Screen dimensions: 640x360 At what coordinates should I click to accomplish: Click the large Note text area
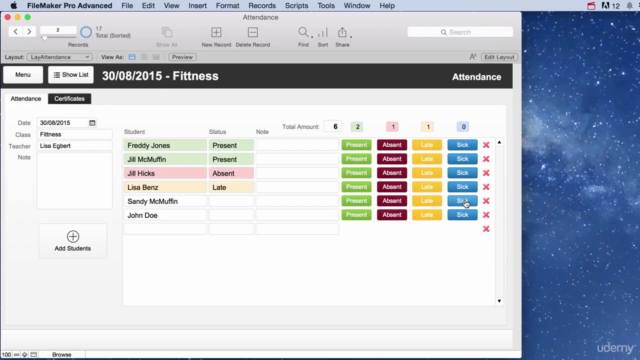(x=74, y=181)
